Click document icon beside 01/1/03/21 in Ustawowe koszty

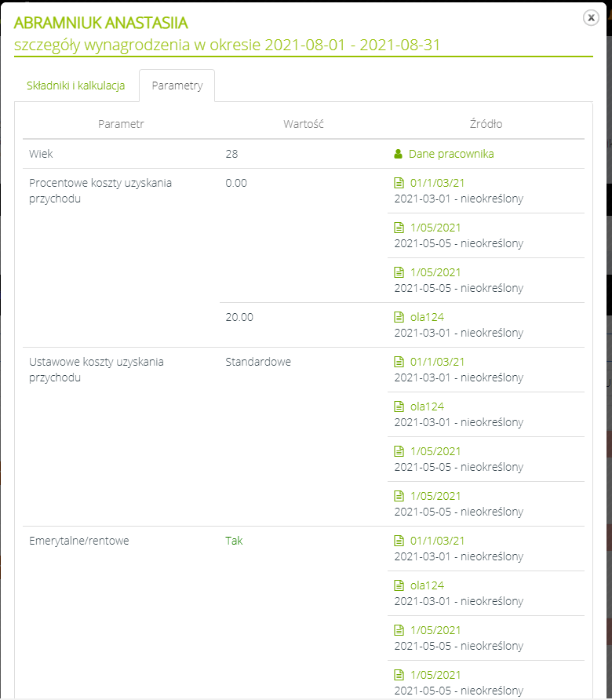[x=398, y=362]
